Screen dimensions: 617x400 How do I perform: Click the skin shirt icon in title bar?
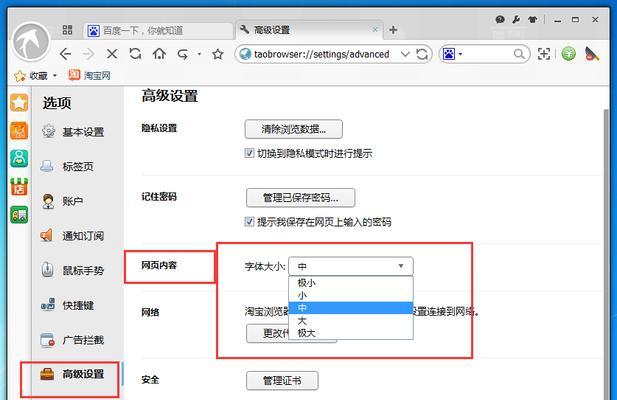[532, 19]
